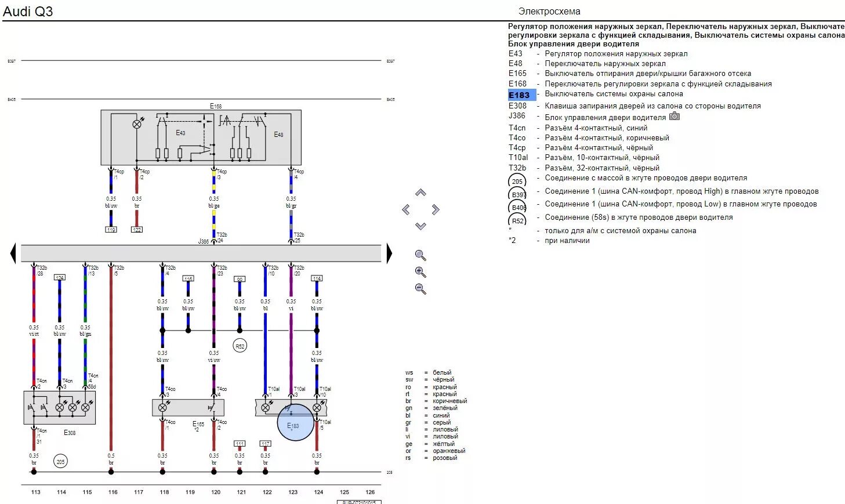Click track number 120 on the bottom scale
Image resolution: width=845 pixels, height=504 pixels.
pos(216,492)
